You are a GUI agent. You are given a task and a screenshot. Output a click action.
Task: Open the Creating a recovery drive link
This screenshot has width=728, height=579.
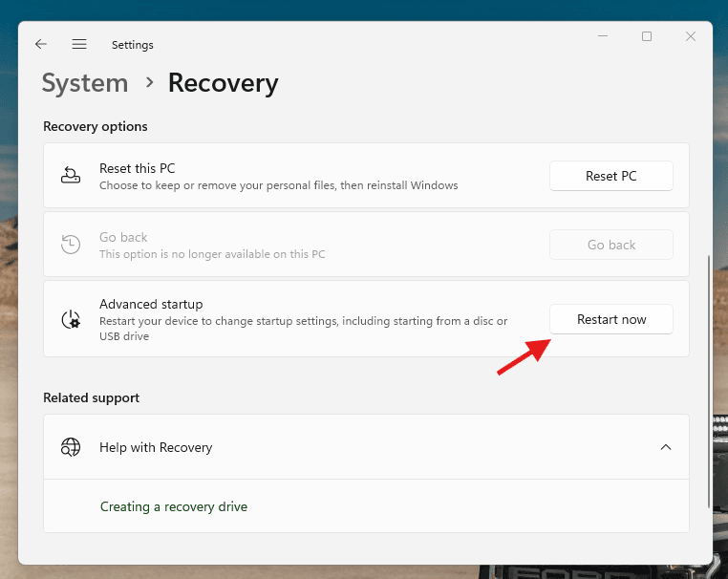click(x=174, y=506)
